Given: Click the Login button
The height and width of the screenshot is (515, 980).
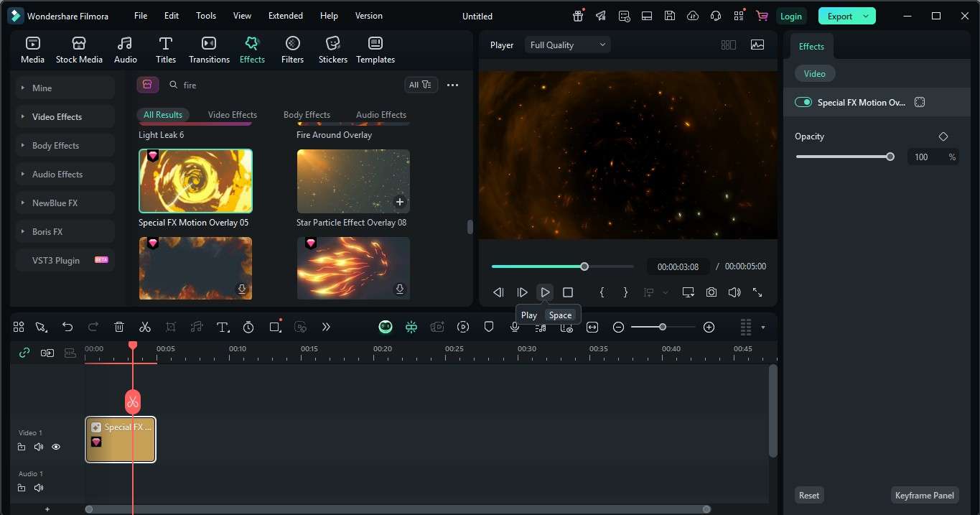Looking at the screenshot, I should (790, 16).
